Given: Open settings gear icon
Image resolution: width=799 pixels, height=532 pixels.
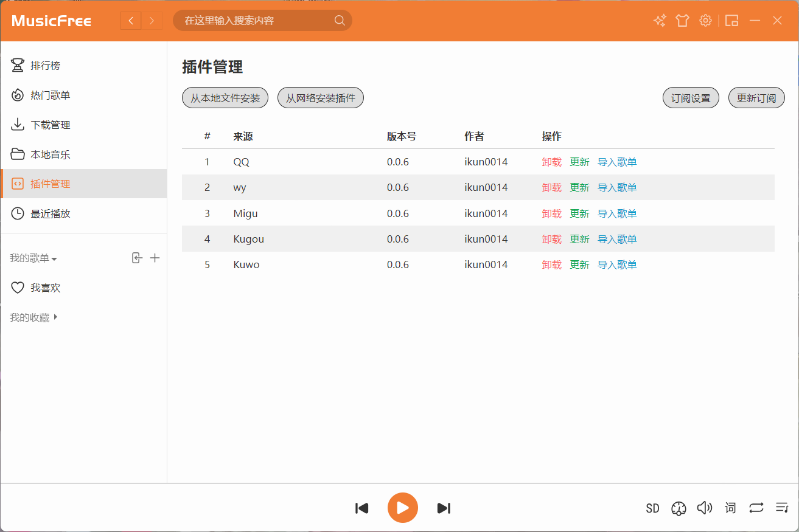Looking at the screenshot, I should 705,21.
